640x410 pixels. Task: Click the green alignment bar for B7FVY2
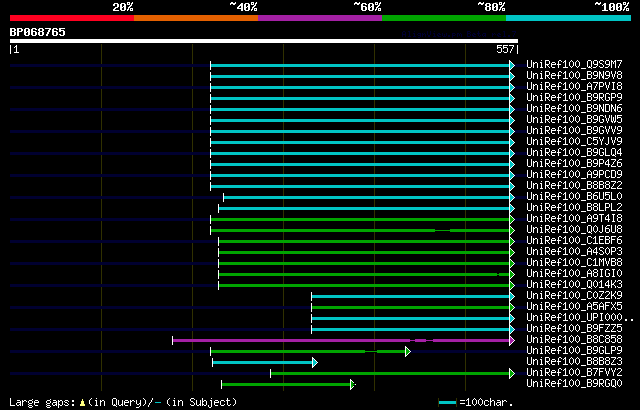(x=390, y=373)
